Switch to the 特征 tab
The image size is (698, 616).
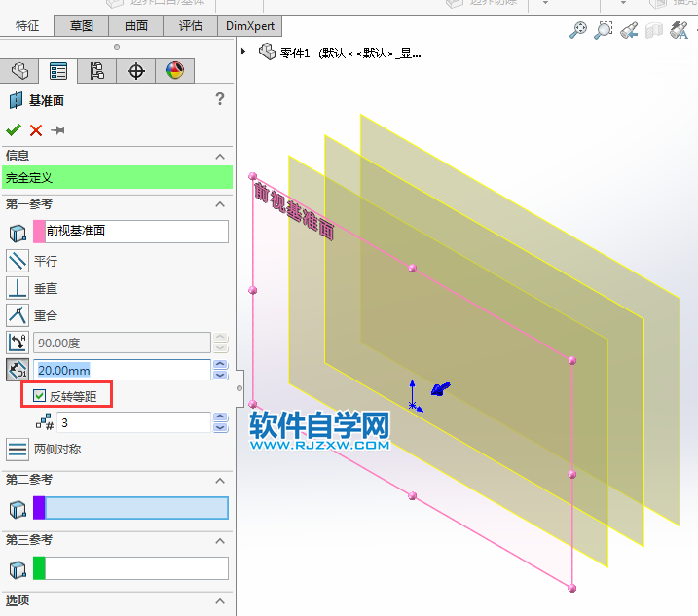(26, 26)
